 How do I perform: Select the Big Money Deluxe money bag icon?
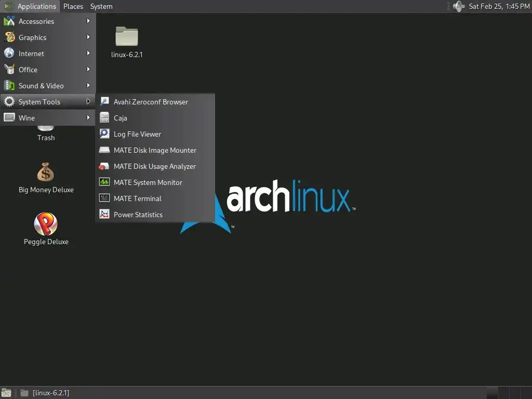click(x=46, y=172)
